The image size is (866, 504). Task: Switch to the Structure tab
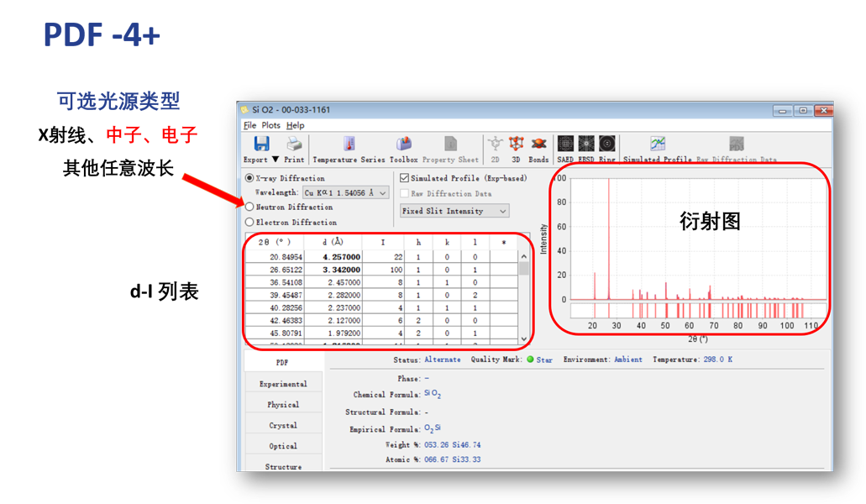pos(283,465)
